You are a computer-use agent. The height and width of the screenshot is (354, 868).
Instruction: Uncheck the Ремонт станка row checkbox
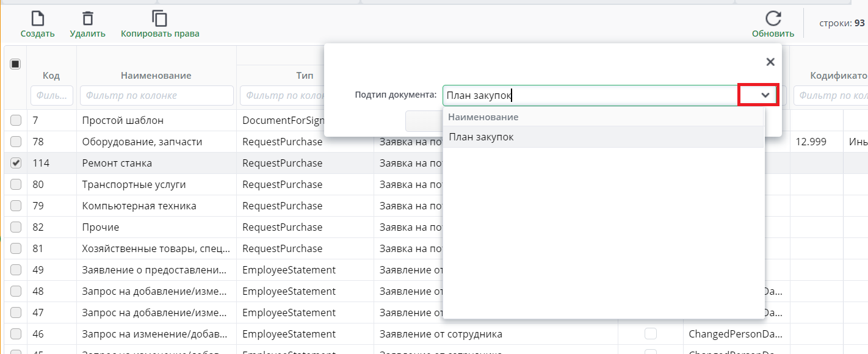(x=16, y=163)
